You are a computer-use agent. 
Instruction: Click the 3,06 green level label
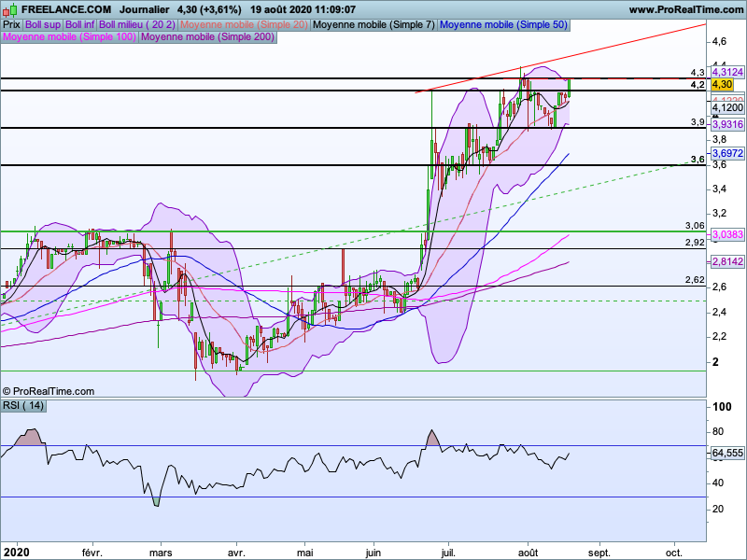tap(695, 226)
